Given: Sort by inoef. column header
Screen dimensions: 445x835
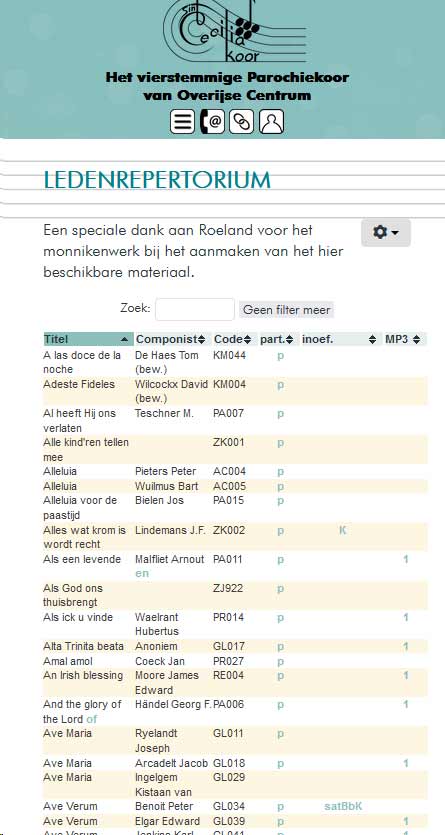Looking at the screenshot, I should click(342, 339).
